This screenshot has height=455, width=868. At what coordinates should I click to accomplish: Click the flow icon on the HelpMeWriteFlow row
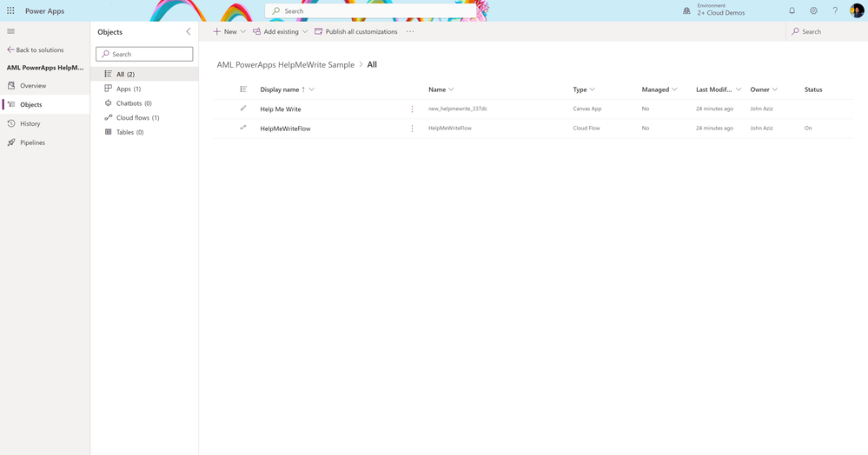pos(243,128)
